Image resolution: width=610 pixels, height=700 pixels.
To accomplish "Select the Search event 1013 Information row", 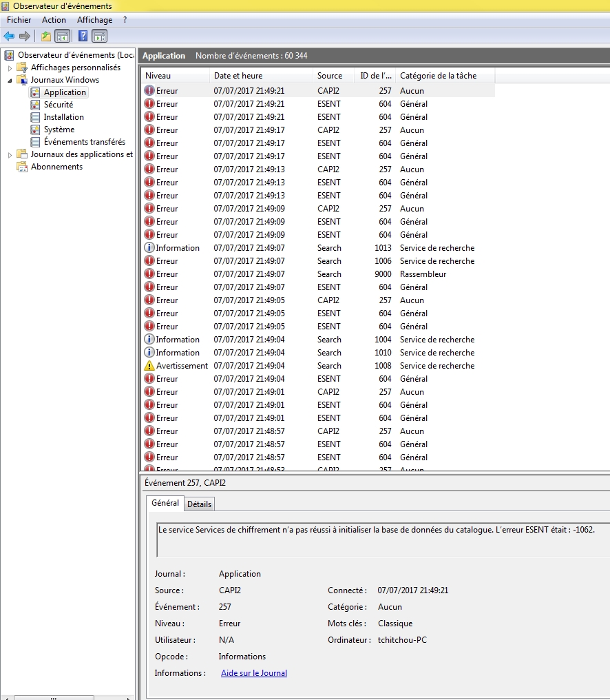I will [318, 248].
